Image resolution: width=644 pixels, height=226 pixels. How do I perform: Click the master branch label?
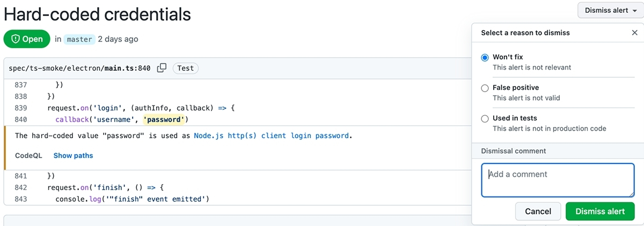click(79, 39)
